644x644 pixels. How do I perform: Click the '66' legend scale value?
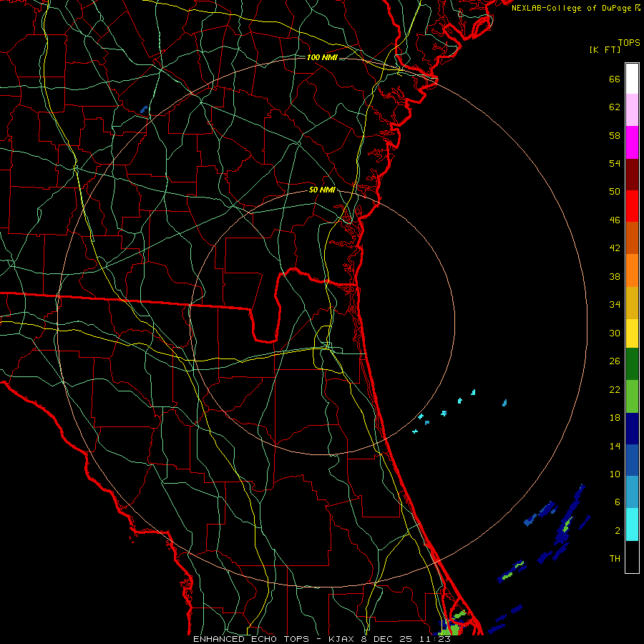click(x=615, y=79)
